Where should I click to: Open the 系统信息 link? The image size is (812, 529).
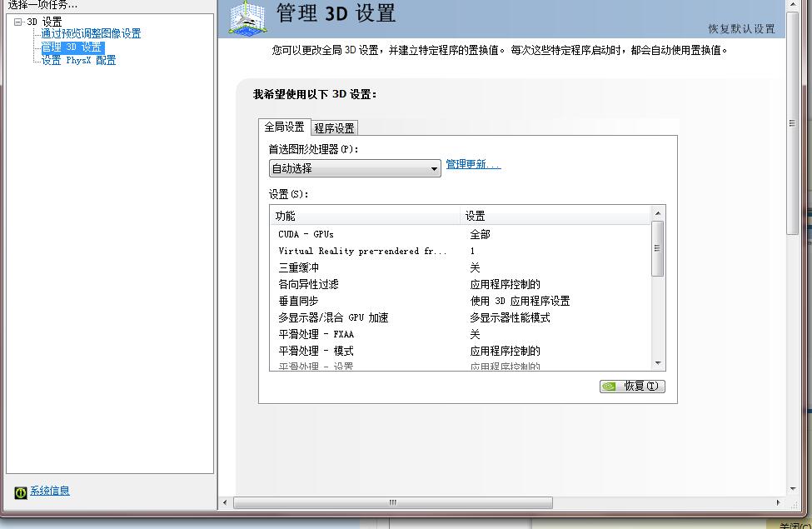50,491
